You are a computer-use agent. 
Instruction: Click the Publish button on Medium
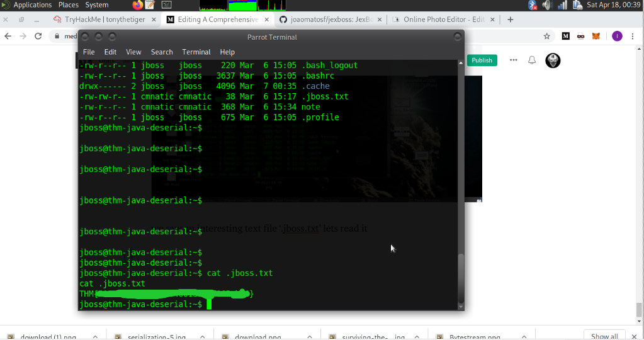click(482, 60)
